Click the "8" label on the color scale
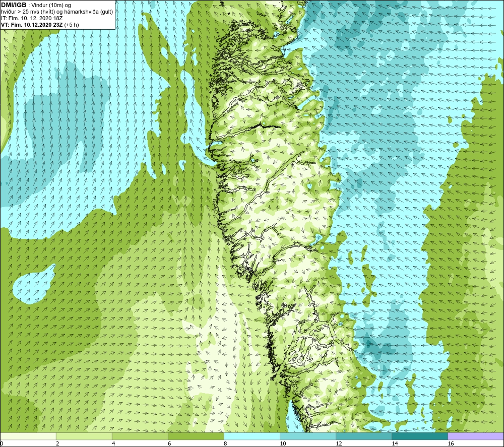This screenshot has width=504, height=447. (x=225, y=443)
